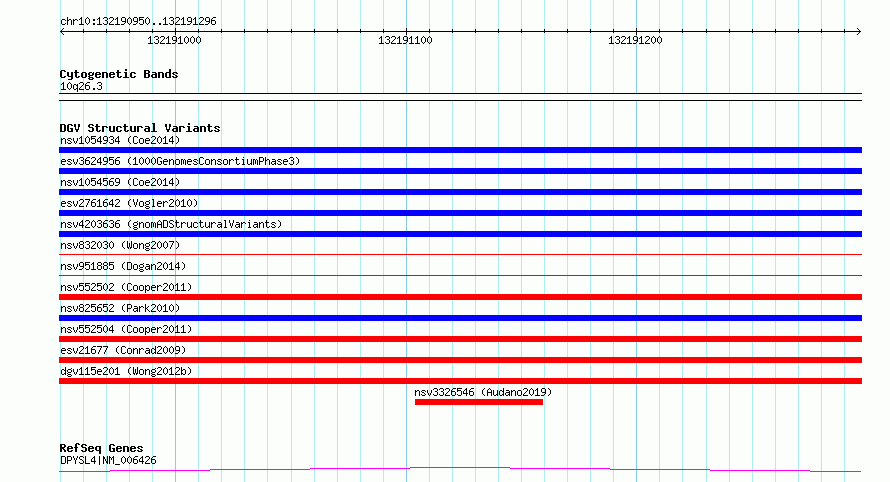Open variant dgv115e201 (Wong2012b) label
The width and height of the screenshot is (890, 482).
126,371
